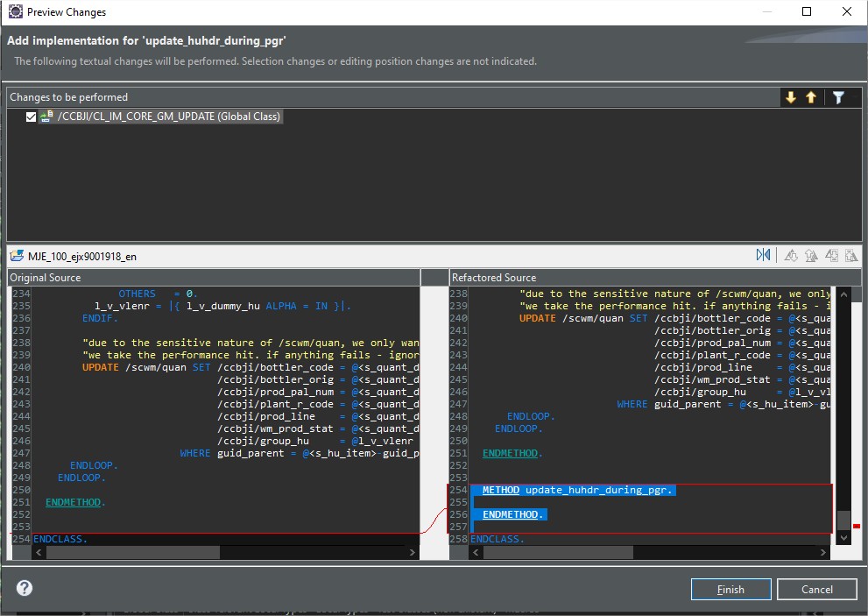Click 'OTHERS = 0.' on original line 234
Viewport: 868px width, 616px height.
[158, 294]
